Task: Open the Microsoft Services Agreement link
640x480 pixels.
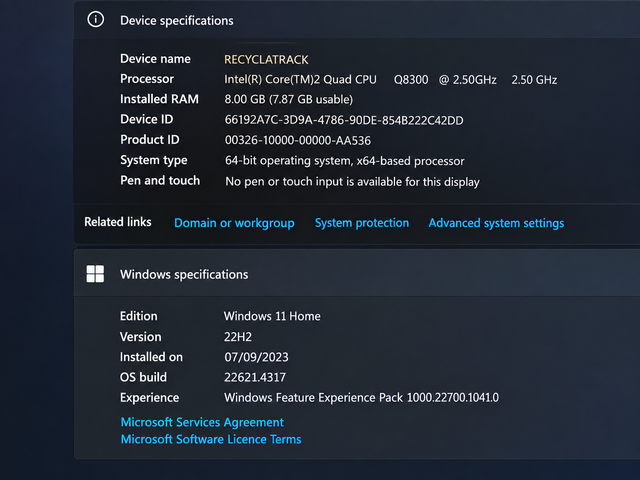Action: (x=202, y=422)
